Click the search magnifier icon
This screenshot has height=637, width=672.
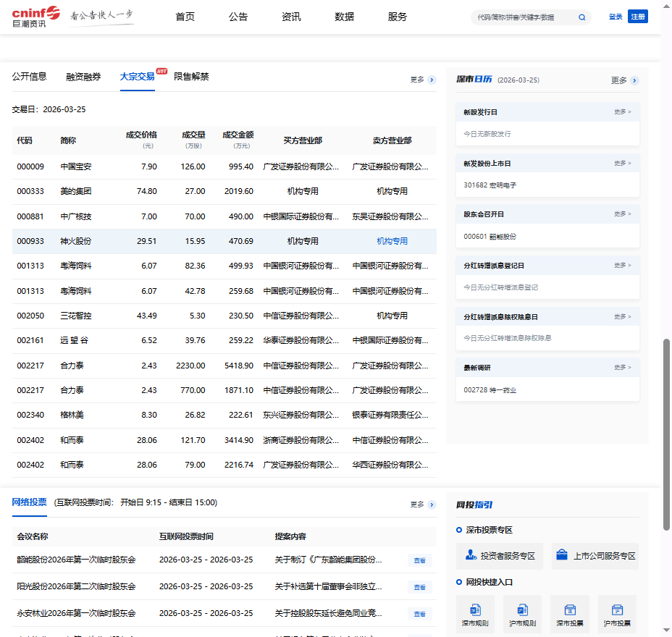(x=581, y=17)
